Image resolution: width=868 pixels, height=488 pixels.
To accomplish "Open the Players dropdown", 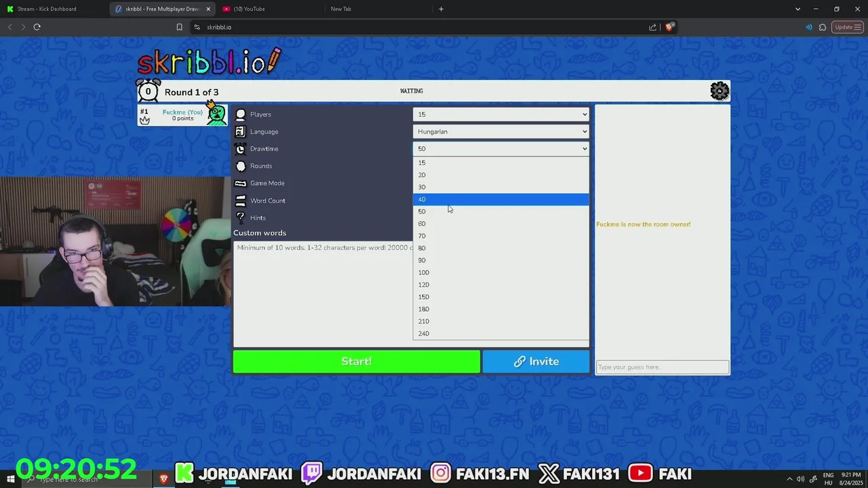I will coord(500,114).
